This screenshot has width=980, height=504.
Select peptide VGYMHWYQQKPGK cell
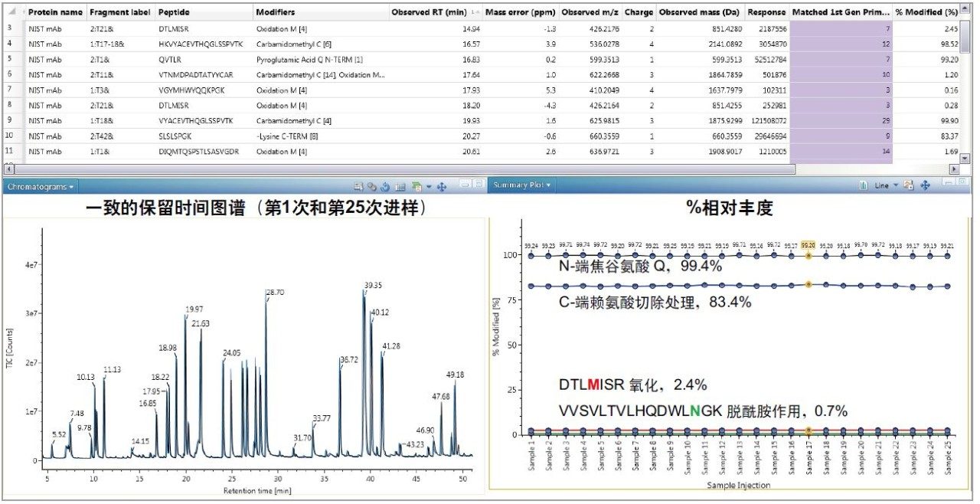[x=204, y=90]
